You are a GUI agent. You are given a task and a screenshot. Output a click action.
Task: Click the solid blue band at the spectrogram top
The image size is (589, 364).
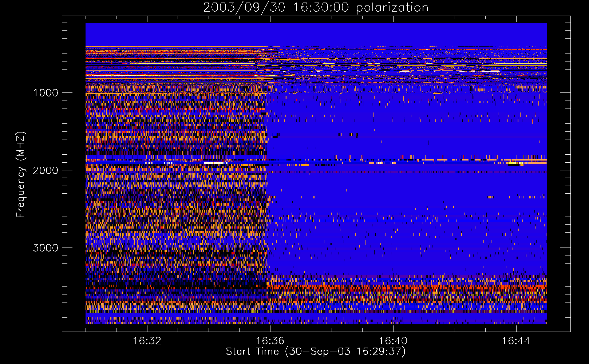click(x=316, y=34)
